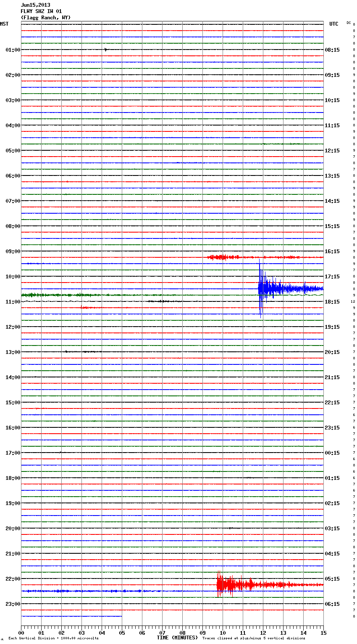Click the 10 minute tick label

pyautogui.click(x=223, y=633)
